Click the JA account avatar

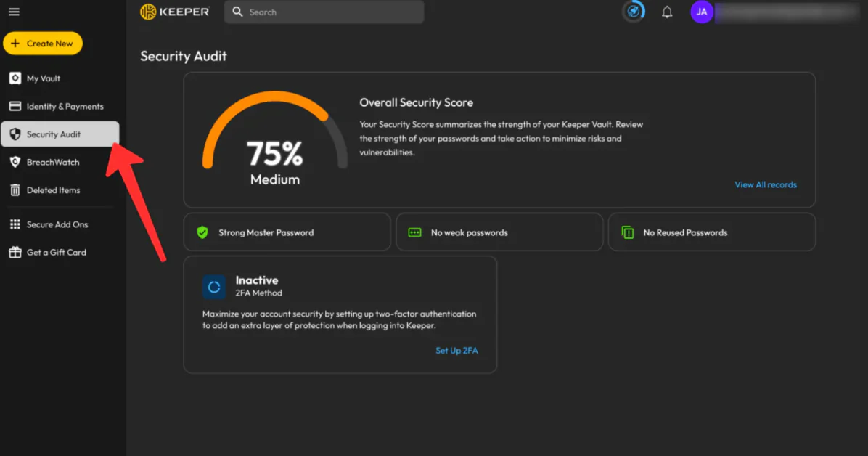point(701,12)
